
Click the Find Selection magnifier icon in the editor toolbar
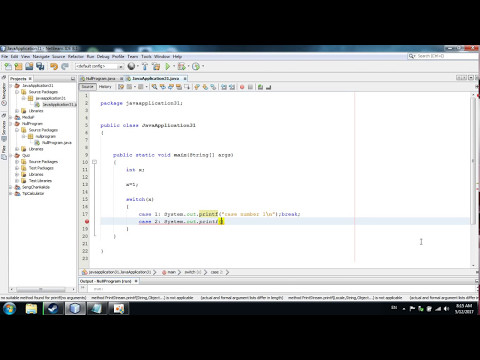coord(154,87)
